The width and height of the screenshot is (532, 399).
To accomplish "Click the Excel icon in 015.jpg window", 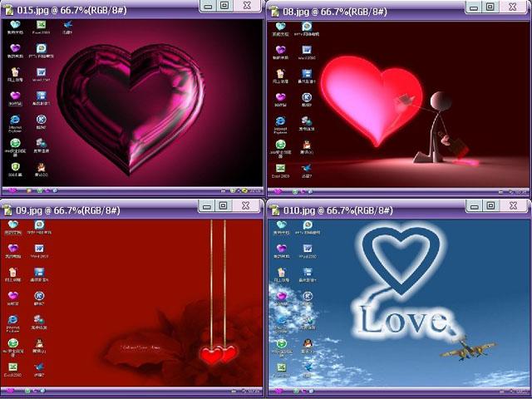I will pyautogui.click(x=41, y=25).
